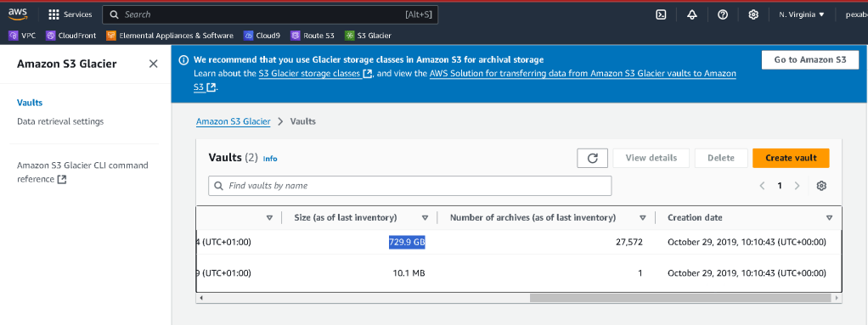Click the AWS search field
868x325 pixels.
[x=270, y=15]
